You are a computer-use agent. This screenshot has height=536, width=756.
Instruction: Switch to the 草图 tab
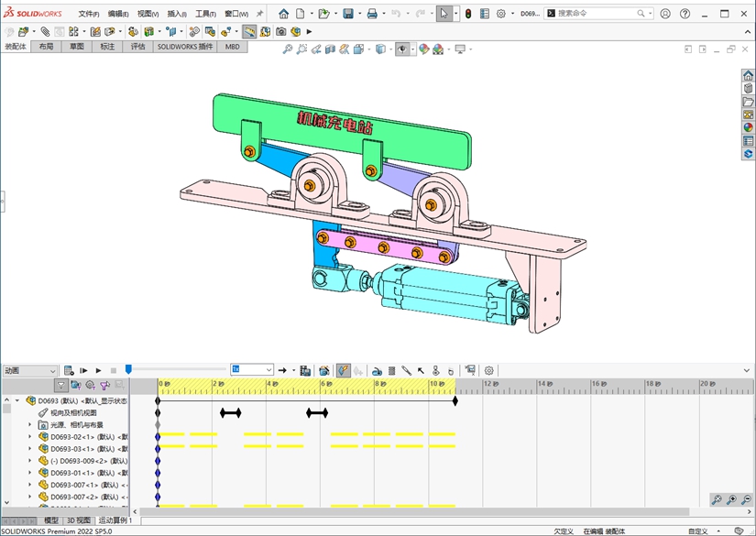click(77, 47)
